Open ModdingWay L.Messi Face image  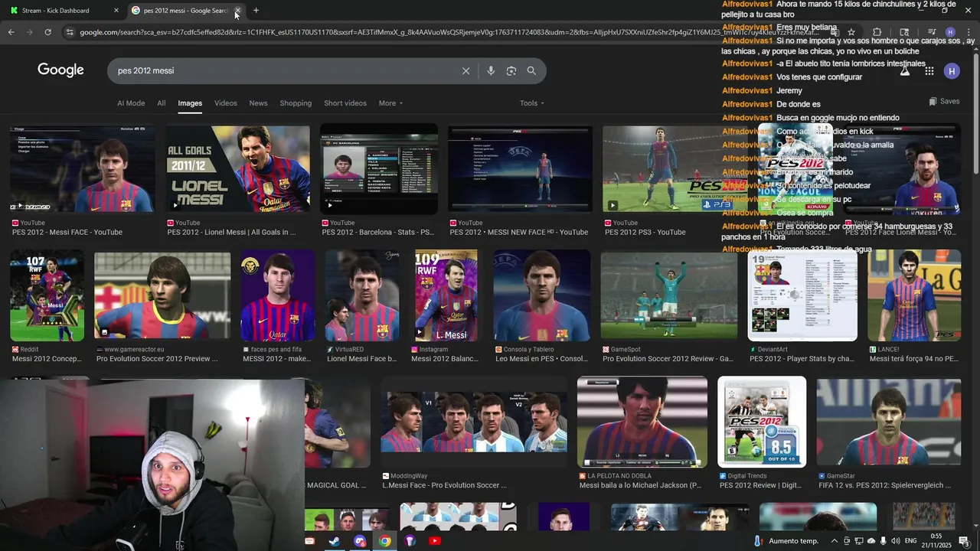tap(474, 422)
